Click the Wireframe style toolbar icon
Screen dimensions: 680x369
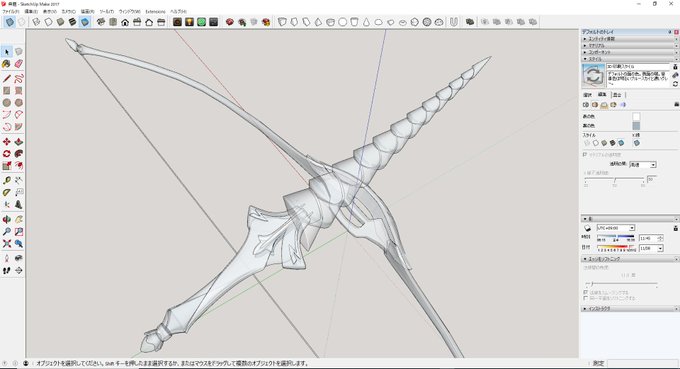coord(36,22)
